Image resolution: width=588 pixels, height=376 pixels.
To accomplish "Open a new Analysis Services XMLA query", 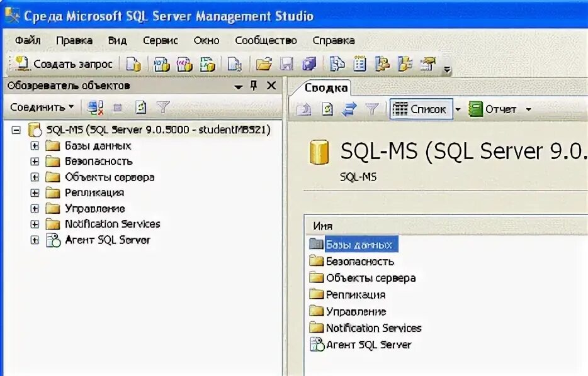I will (x=207, y=64).
